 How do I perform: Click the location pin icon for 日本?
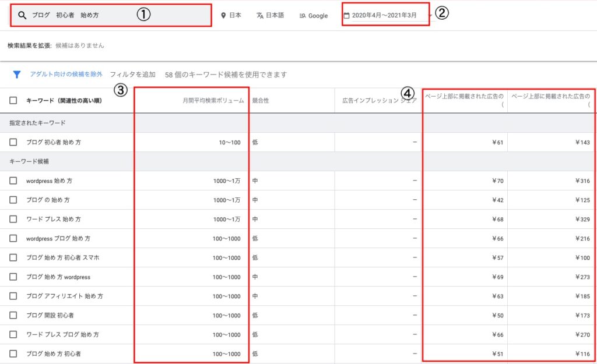[x=223, y=16]
